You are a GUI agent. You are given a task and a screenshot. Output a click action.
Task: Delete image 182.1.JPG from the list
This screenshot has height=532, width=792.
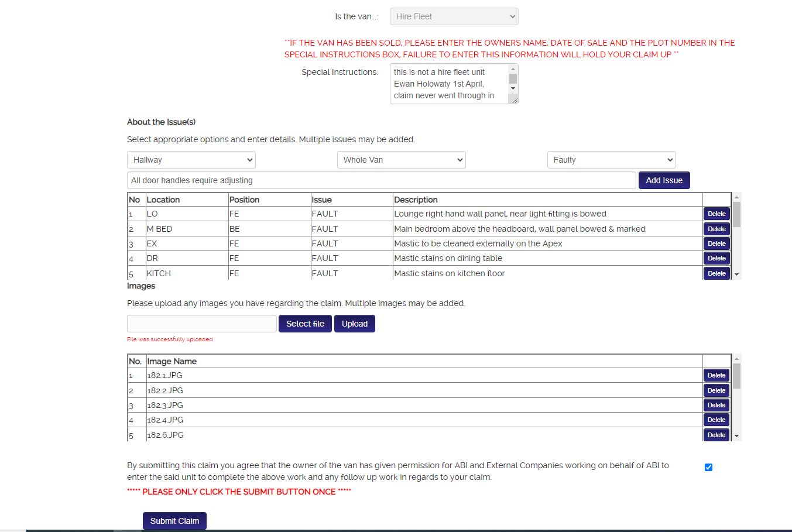click(716, 375)
